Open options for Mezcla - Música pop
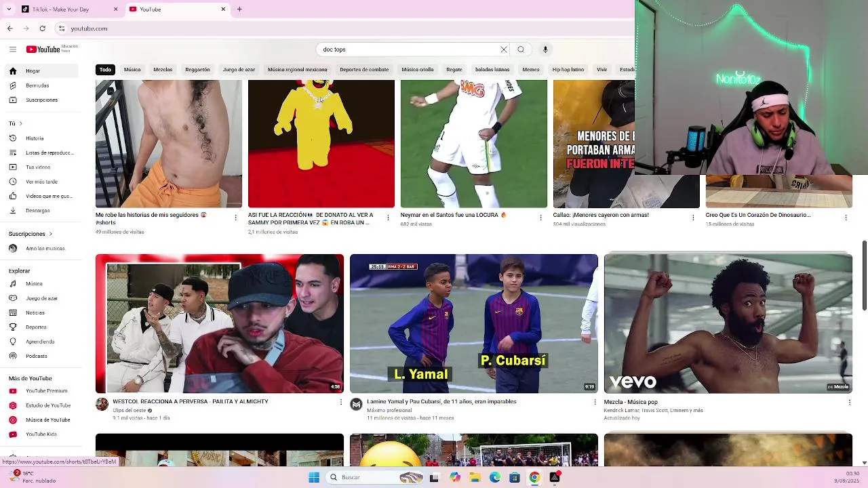Viewport: 868px width, 488px height. tap(849, 403)
